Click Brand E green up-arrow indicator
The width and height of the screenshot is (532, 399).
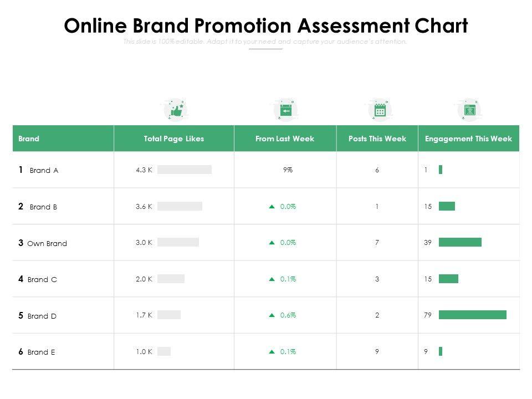pos(272,351)
